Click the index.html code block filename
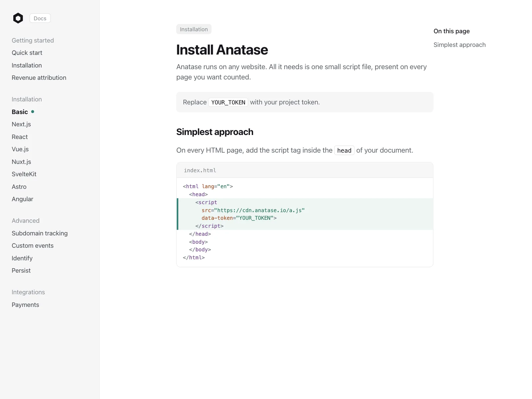This screenshot has width=532, height=399. (200, 170)
